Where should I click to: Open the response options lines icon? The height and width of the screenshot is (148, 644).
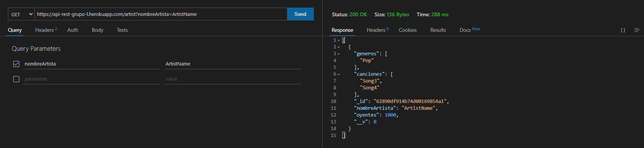[637, 30]
